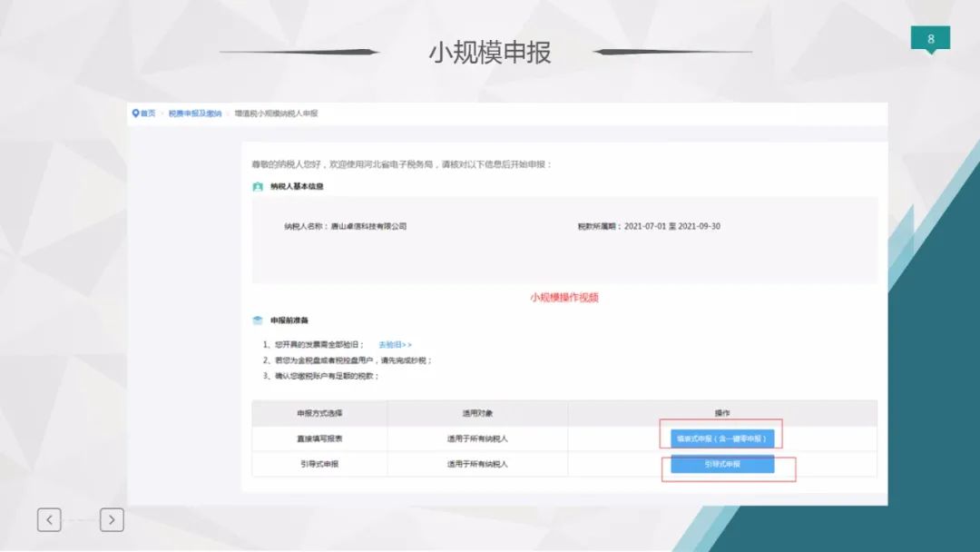Screen dimensions: 980x552
Task: Go to previous slide arrow
Action: 49,519
